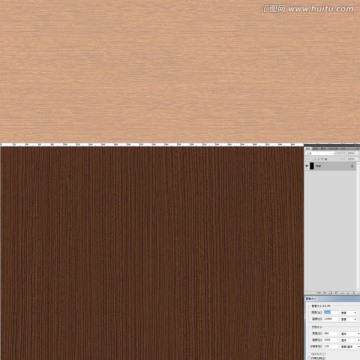Select the black layer thumbnail
This screenshot has width=360, height=360.
click(312, 166)
